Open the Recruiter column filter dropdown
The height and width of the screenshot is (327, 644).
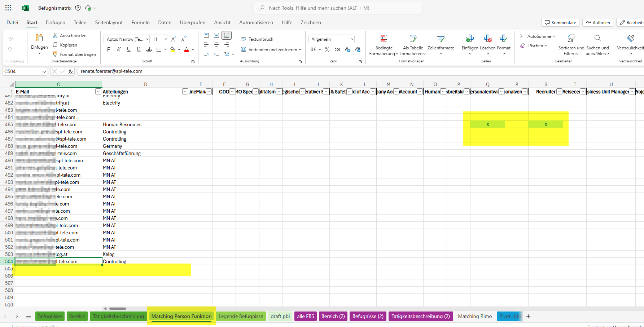(559, 92)
